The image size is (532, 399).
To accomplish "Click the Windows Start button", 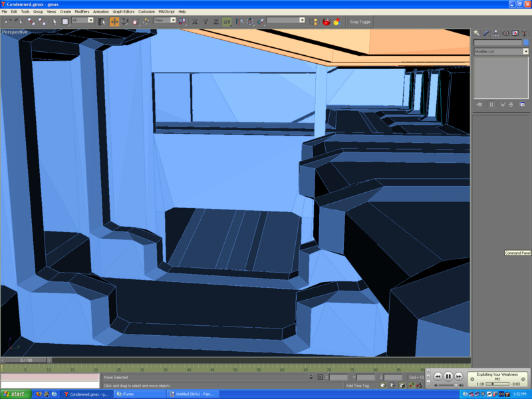I will 16,394.
